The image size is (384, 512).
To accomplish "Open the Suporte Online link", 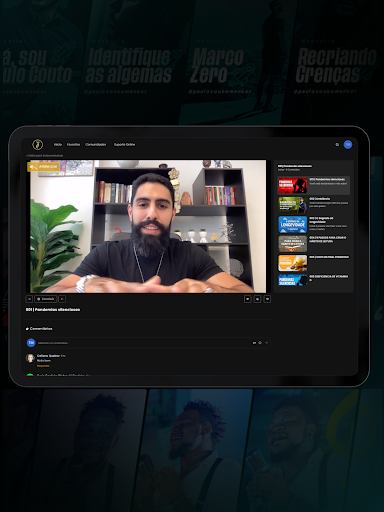I will (124, 144).
